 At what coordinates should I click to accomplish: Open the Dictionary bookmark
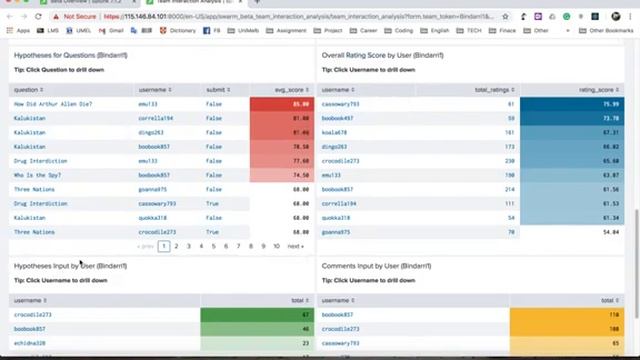(178, 31)
